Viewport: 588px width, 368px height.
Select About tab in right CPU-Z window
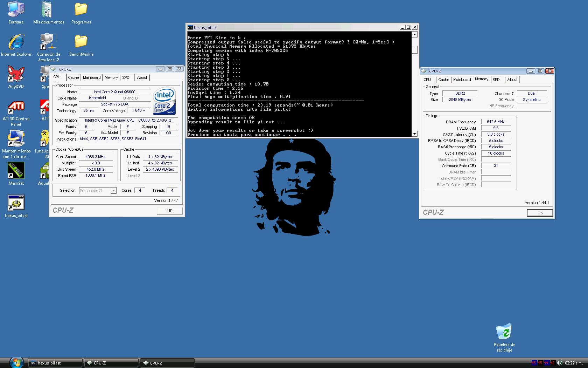(512, 80)
